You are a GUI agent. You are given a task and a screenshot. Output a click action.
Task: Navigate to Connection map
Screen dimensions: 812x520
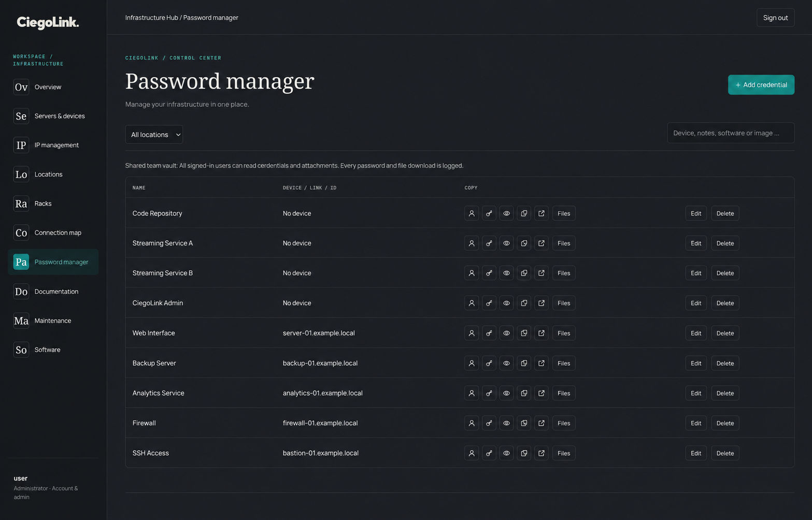pos(53,233)
